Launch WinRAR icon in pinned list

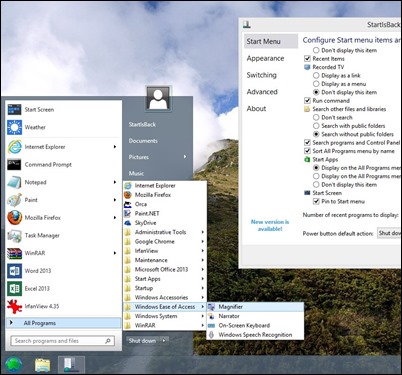[x=14, y=253]
